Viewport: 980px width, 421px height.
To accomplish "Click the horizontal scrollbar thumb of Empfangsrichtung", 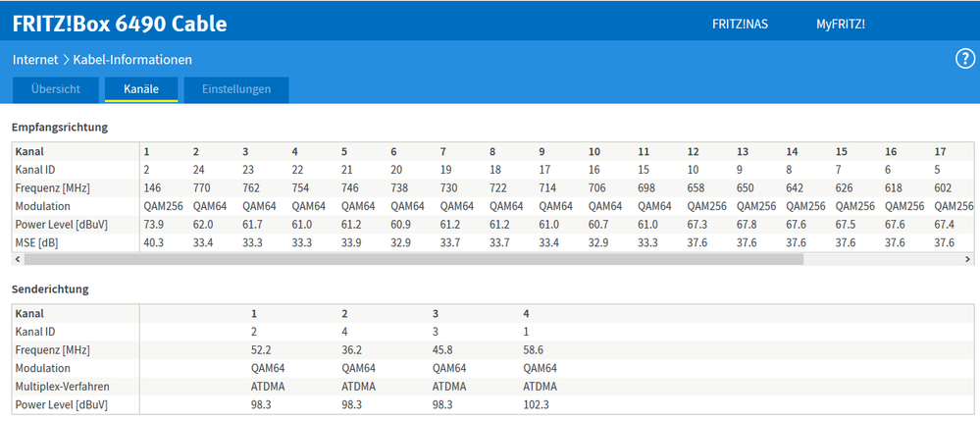I will (414, 259).
